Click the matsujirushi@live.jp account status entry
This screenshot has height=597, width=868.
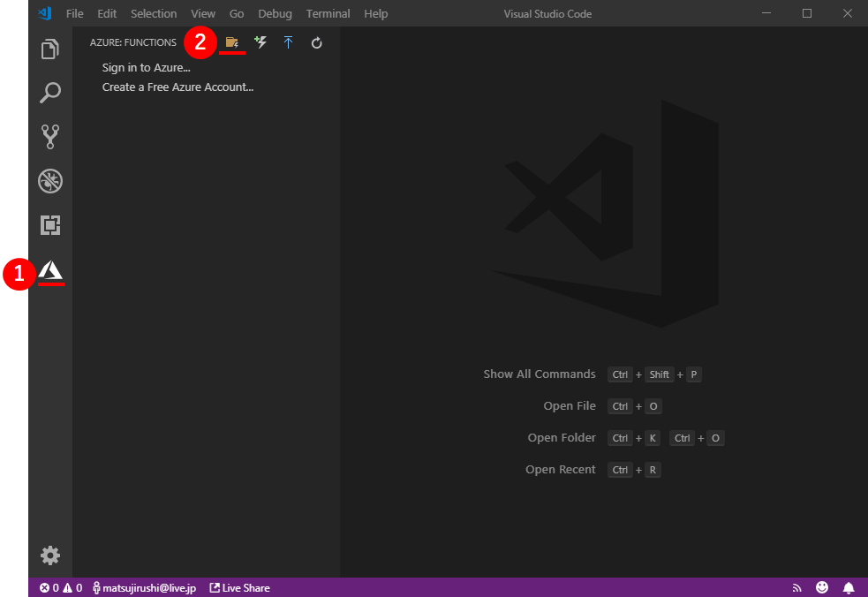pos(144,587)
